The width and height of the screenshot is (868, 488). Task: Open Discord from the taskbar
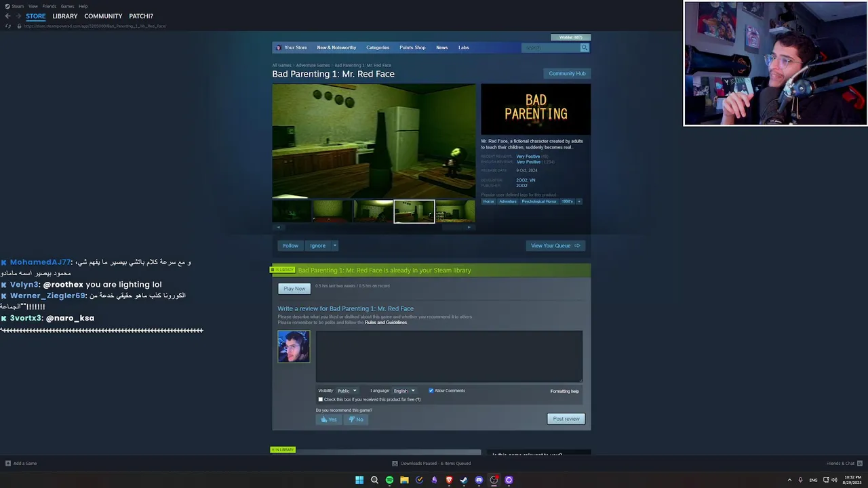click(x=479, y=480)
